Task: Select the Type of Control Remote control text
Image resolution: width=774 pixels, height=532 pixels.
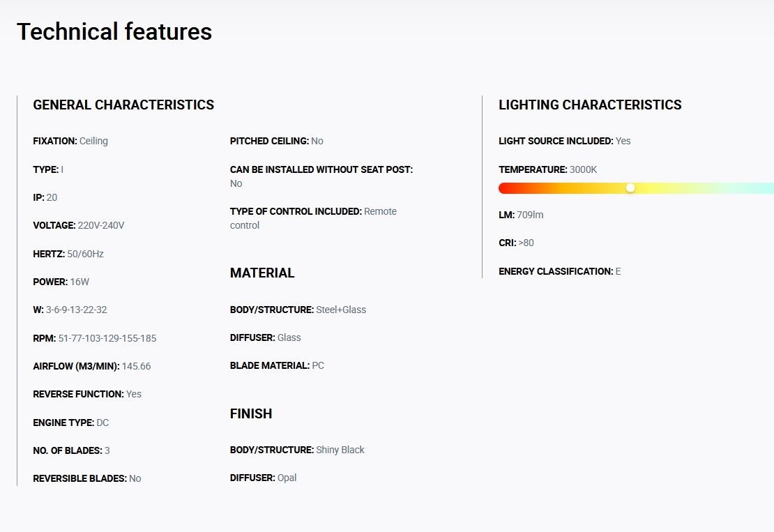Action: 313,218
